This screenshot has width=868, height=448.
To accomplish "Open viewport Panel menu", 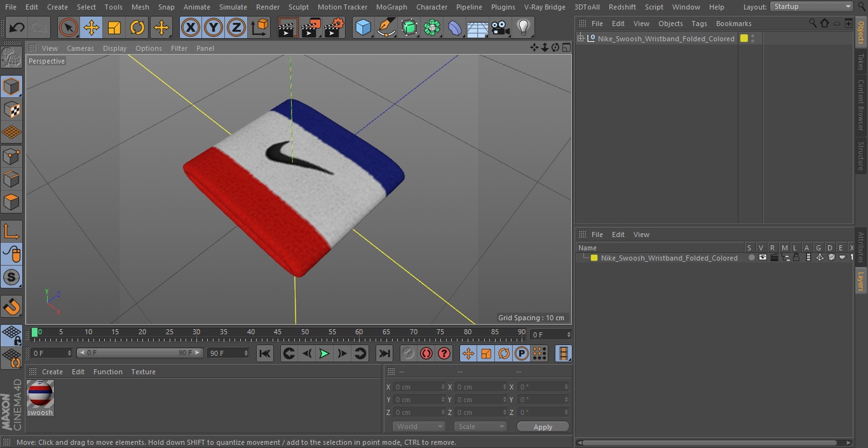I will tap(205, 48).
